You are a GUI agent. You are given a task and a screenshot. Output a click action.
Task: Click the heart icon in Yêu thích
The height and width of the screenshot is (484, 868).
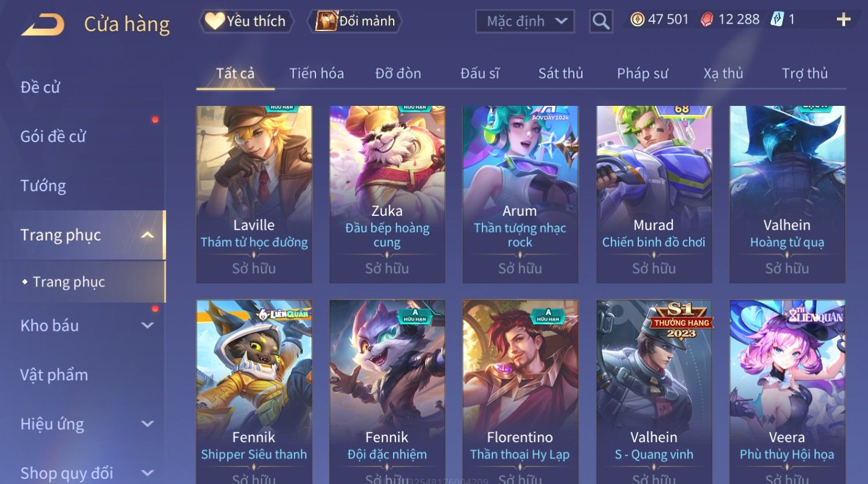(215, 21)
